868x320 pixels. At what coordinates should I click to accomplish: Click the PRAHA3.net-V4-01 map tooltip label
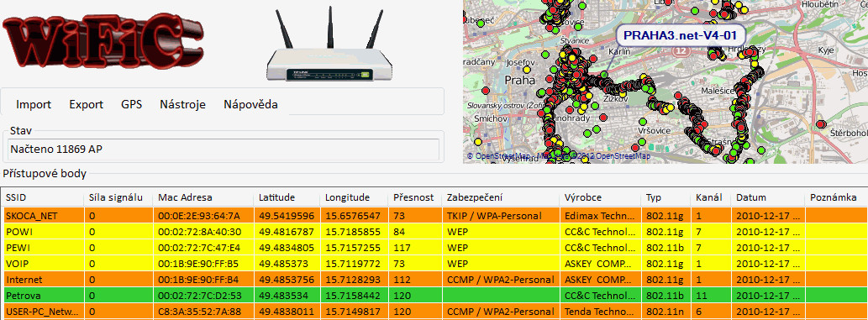click(681, 36)
